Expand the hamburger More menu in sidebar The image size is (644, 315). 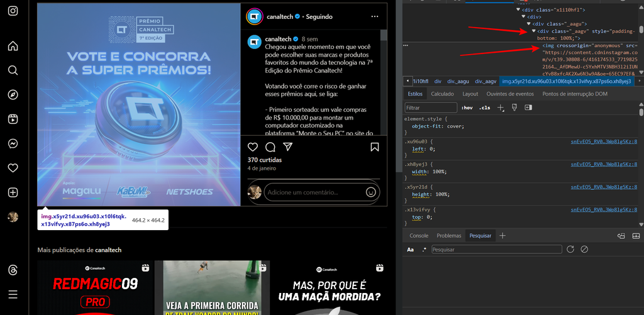(13, 294)
